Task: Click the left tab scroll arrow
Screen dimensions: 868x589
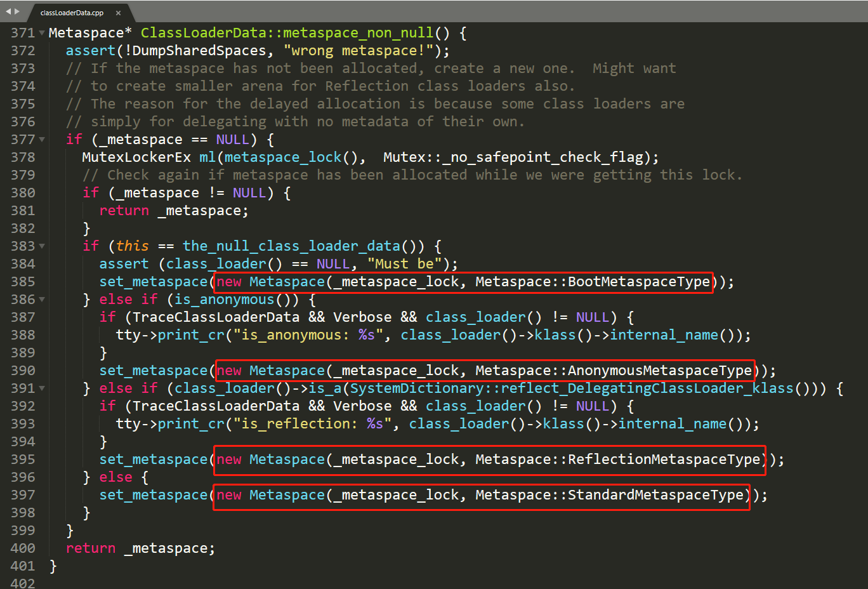Action: [8, 11]
